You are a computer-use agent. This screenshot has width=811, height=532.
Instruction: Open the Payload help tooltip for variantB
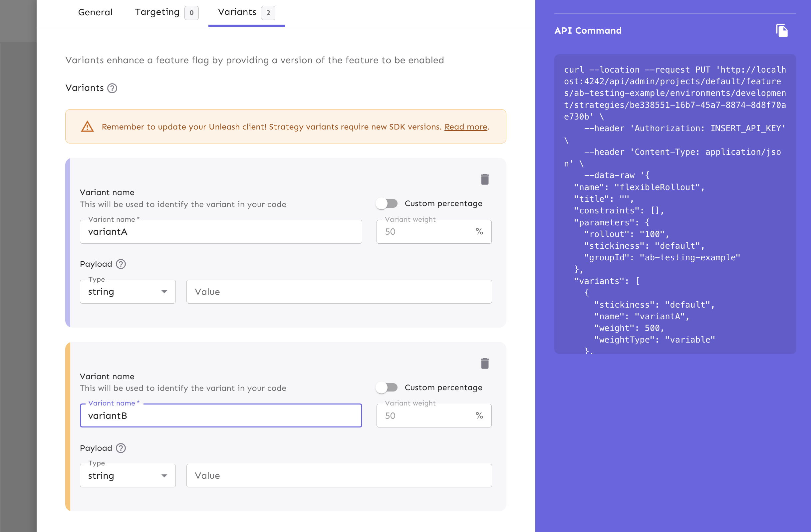click(x=120, y=448)
